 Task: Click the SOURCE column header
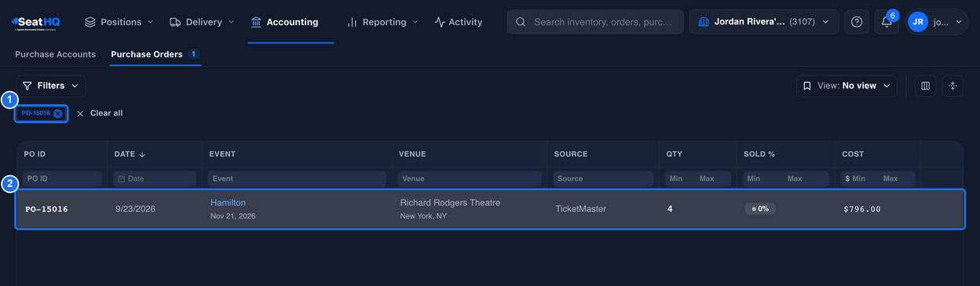pos(571,154)
